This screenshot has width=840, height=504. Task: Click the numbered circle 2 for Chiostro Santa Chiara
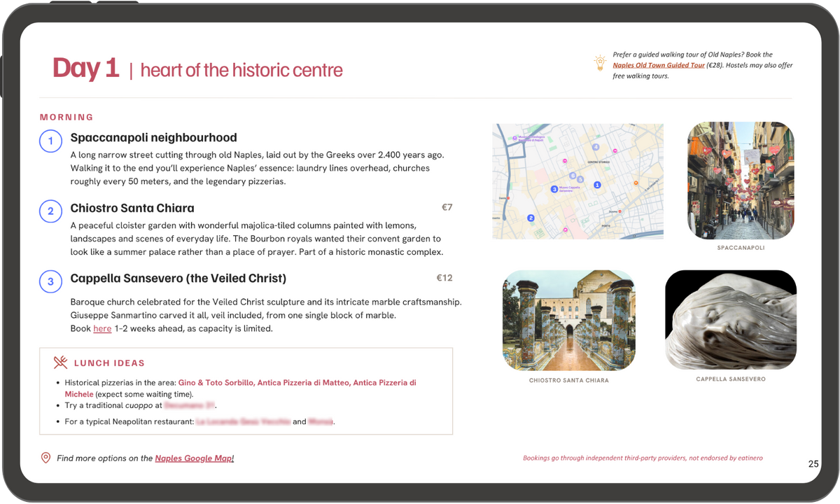(x=50, y=211)
